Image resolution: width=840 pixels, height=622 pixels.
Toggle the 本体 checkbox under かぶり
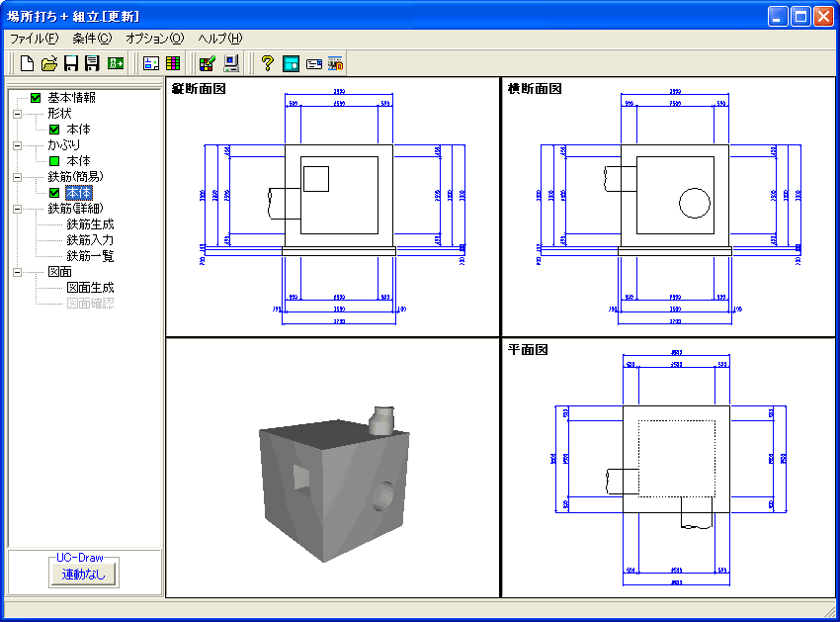pos(54,161)
